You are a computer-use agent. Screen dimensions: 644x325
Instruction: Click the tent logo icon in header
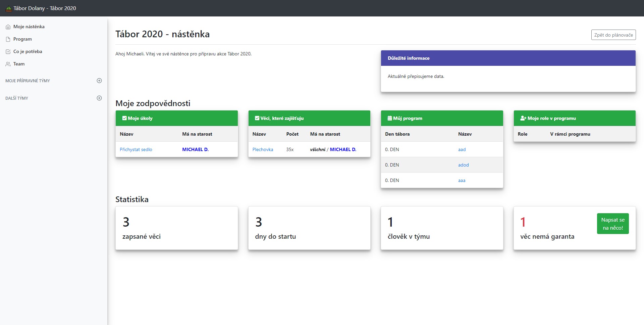9,9
